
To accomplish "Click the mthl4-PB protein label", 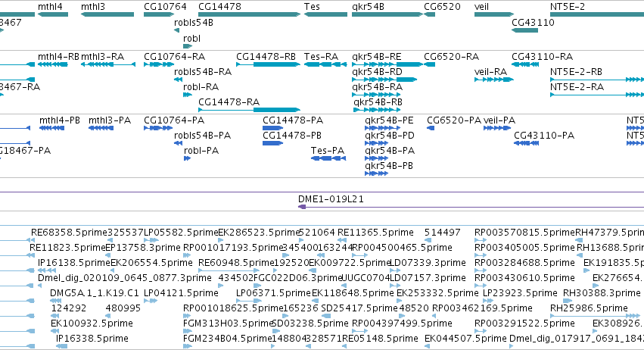I will pyautogui.click(x=60, y=120).
